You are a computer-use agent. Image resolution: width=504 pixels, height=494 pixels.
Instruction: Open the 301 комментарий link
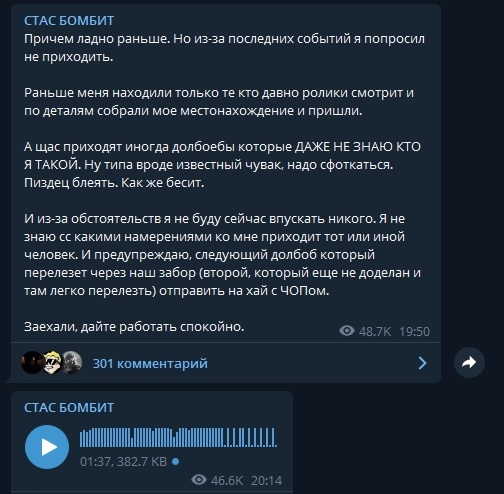(150, 363)
